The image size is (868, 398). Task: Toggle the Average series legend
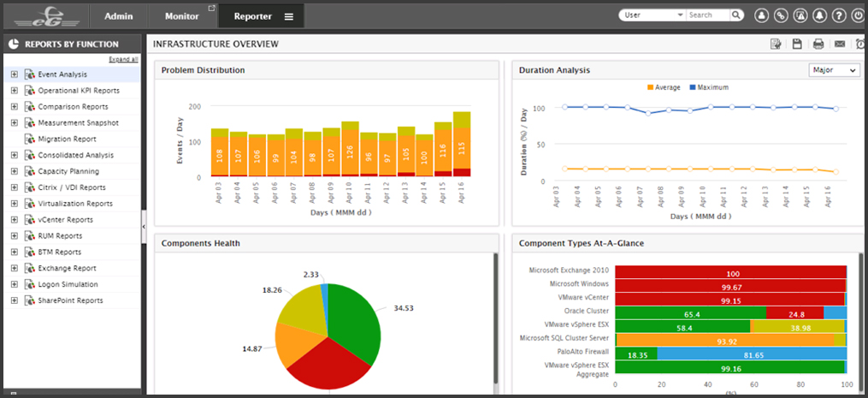click(x=663, y=87)
